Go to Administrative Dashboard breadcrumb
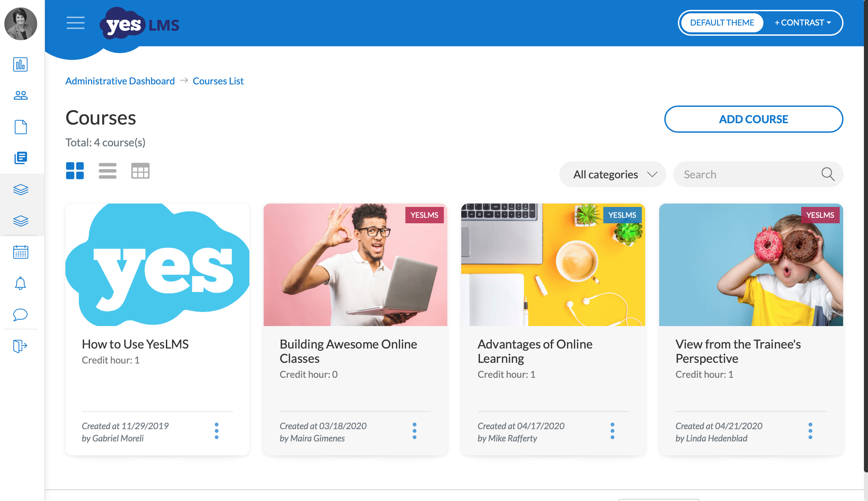868x501 pixels. pyautogui.click(x=120, y=81)
